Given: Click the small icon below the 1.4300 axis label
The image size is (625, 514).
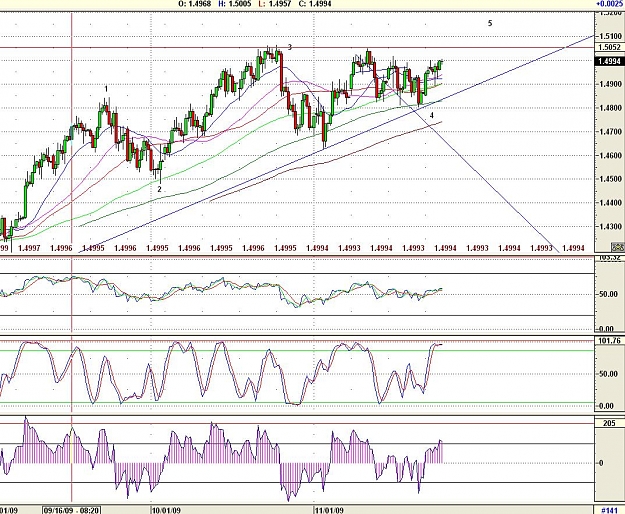Looking at the screenshot, I should click(617, 247).
